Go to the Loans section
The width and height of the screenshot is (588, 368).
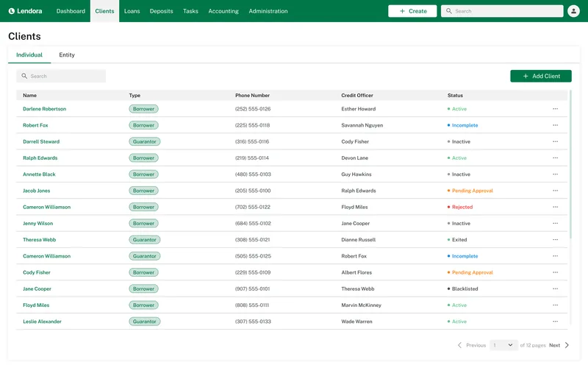tap(132, 11)
